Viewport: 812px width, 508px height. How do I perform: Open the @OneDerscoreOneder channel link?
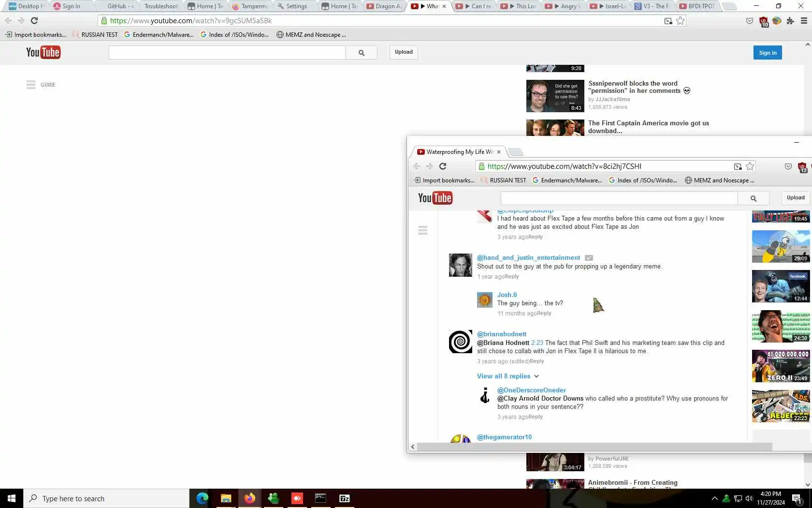[532, 390]
